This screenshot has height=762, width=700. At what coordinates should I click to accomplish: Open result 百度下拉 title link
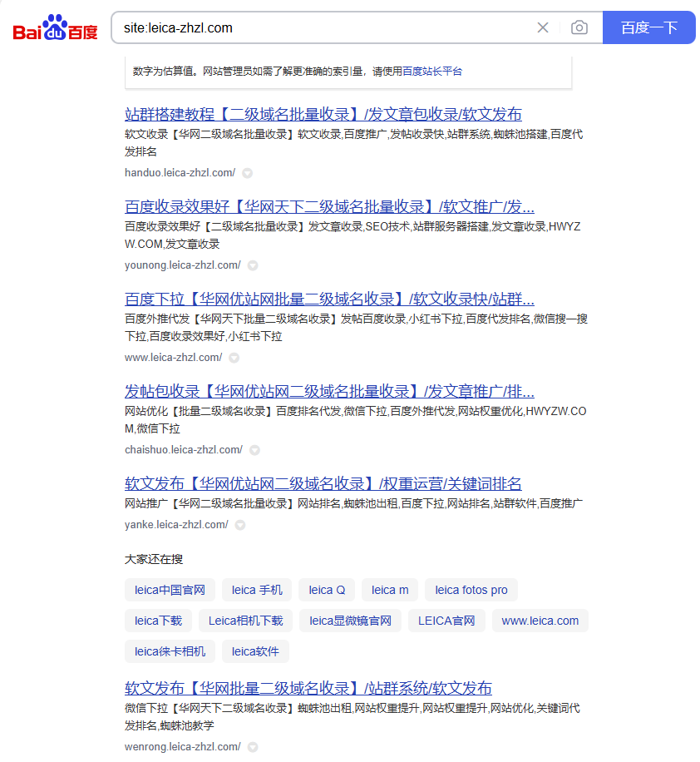coord(329,299)
